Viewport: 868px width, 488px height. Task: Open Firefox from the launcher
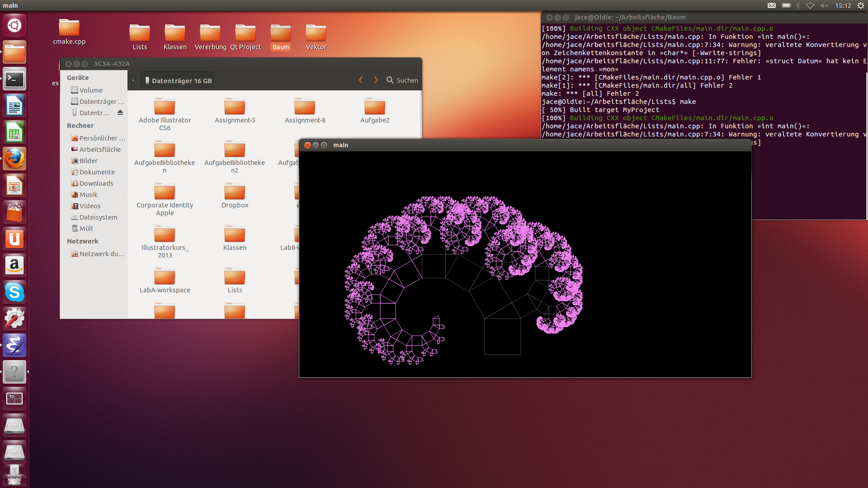14,159
